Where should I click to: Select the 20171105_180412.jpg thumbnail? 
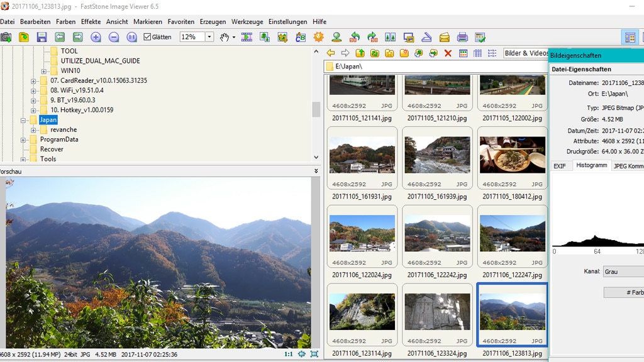512,157
